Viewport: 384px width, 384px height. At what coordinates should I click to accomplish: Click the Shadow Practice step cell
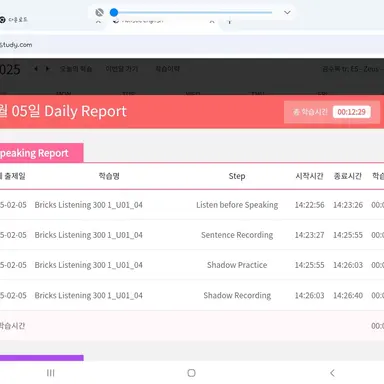point(237,265)
